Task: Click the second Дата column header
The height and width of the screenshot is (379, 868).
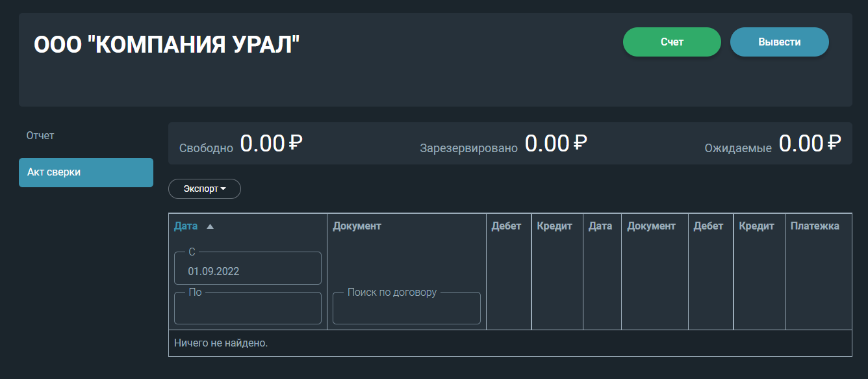Action: click(x=600, y=226)
